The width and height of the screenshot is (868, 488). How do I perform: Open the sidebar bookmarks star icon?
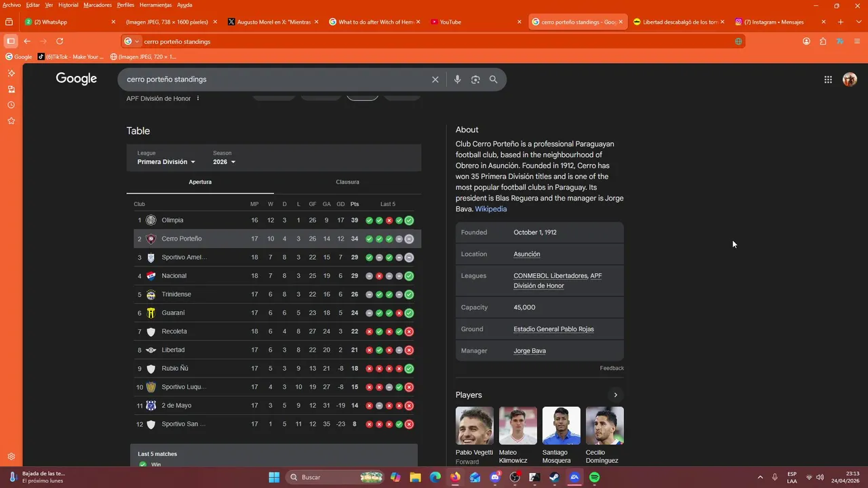(11, 121)
